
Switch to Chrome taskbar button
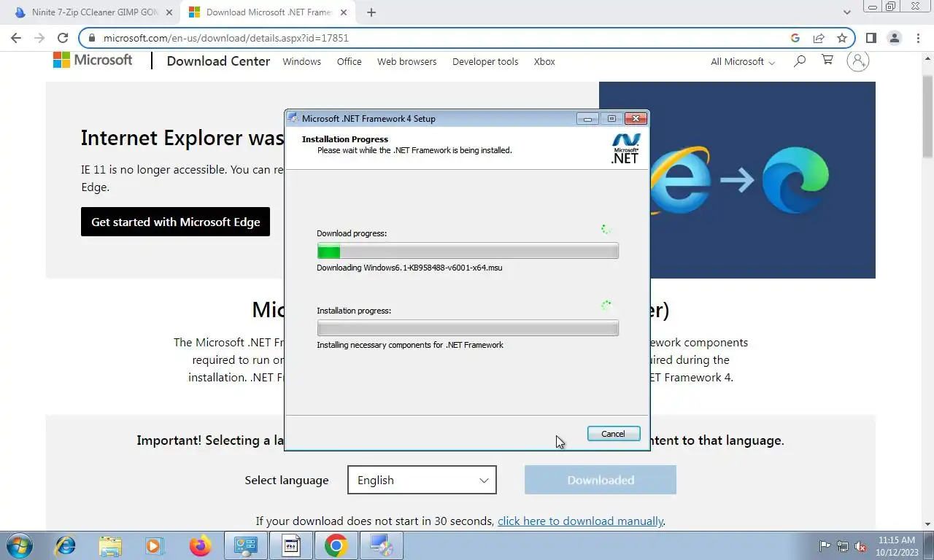point(336,545)
